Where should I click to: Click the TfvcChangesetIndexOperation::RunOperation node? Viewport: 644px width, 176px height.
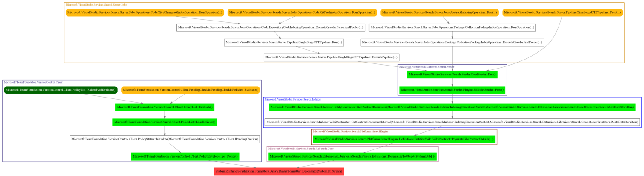[x=145, y=12]
